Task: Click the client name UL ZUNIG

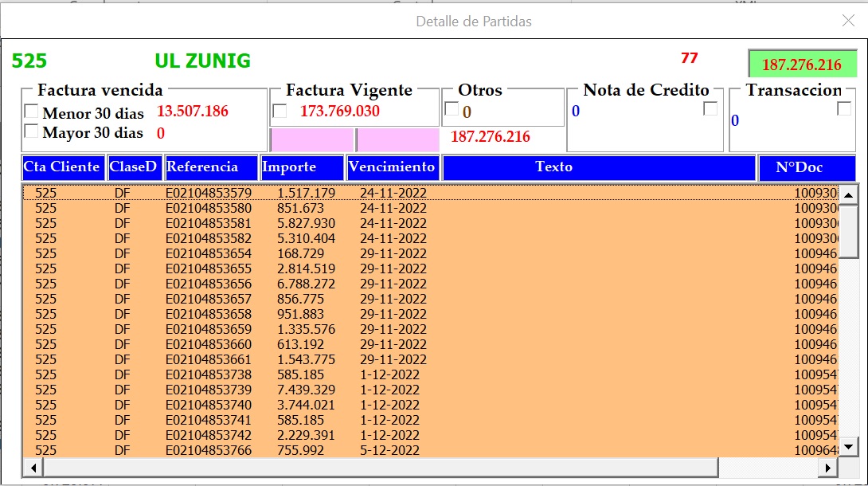Action: 202,61
